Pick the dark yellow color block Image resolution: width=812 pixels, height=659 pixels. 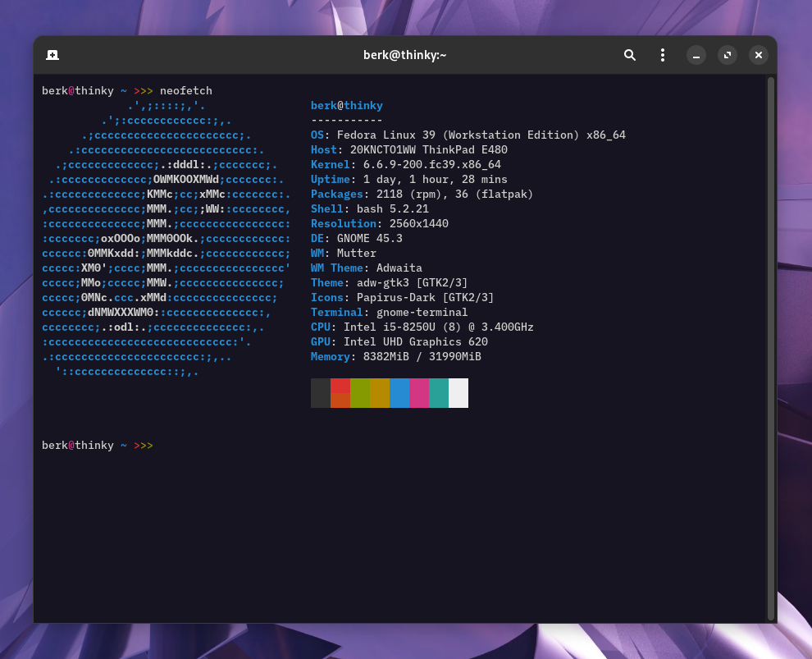[380, 393]
